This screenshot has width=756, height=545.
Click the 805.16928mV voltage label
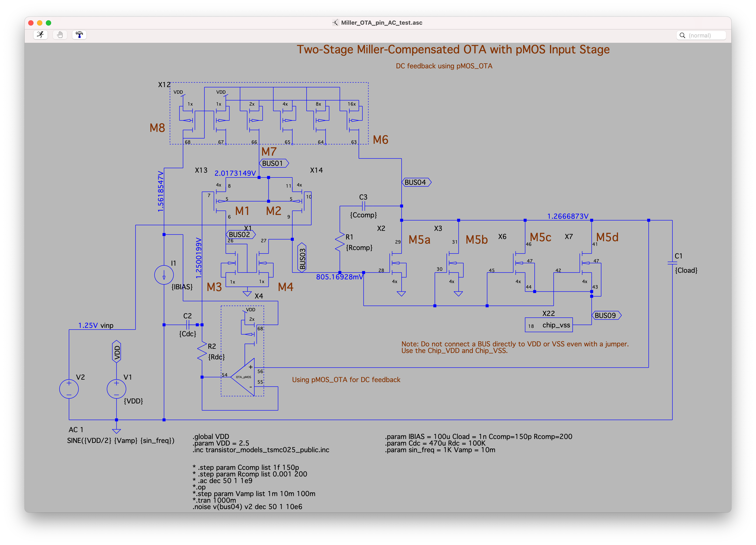pos(340,277)
